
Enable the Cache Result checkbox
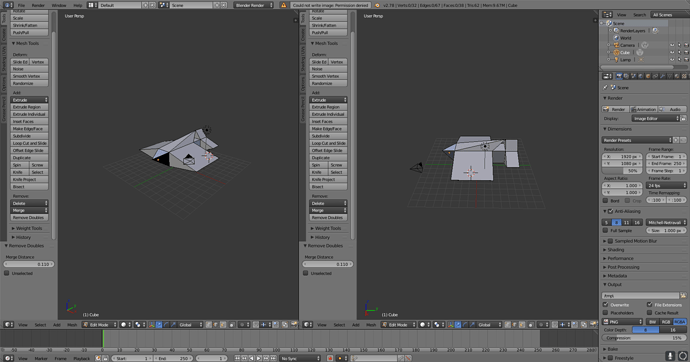tap(649, 313)
